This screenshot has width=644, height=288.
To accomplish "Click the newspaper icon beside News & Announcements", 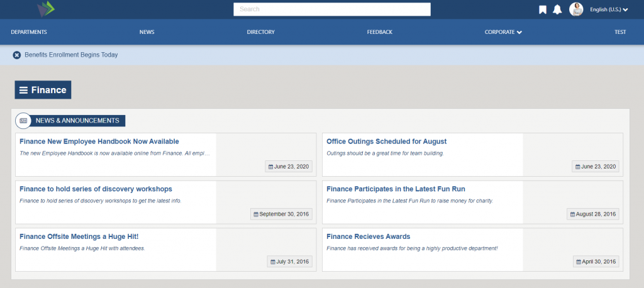I will point(23,120).
